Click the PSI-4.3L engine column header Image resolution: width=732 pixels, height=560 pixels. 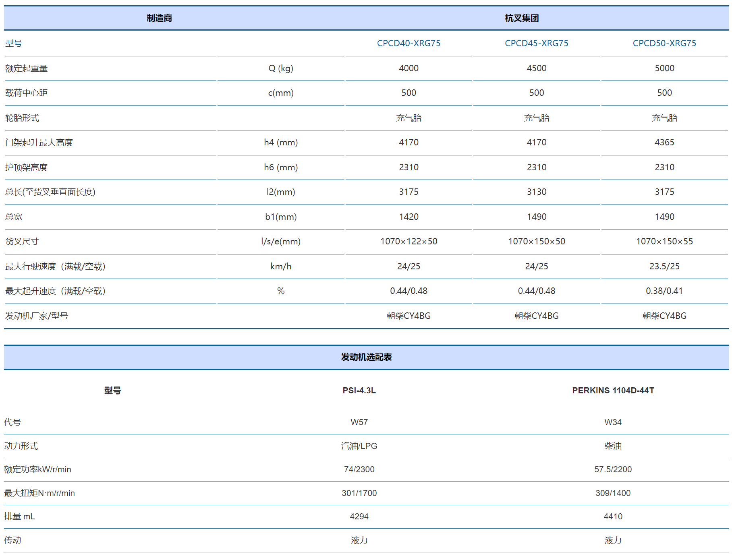pyautogui.click(x=359, y=391)
